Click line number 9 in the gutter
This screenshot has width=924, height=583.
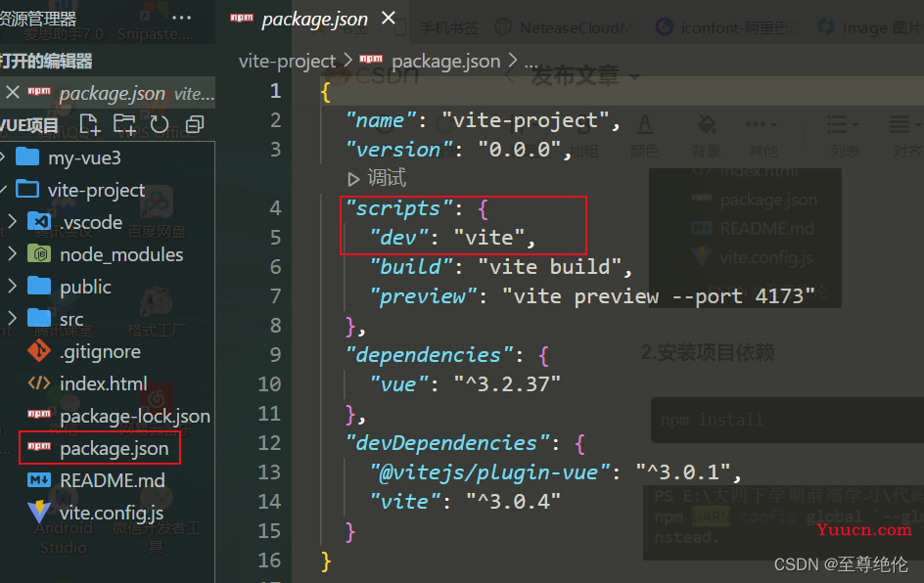pos(275,354)
